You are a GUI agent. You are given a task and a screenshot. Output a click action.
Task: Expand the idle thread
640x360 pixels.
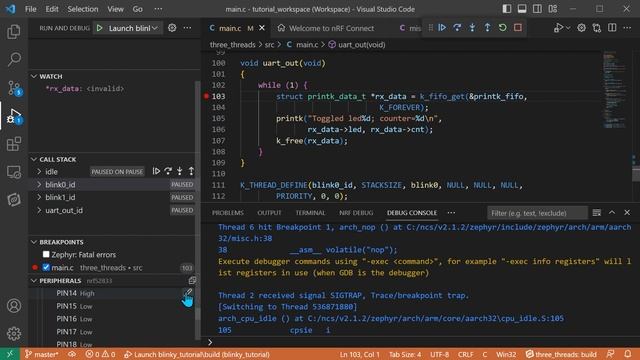click(39, 171)
